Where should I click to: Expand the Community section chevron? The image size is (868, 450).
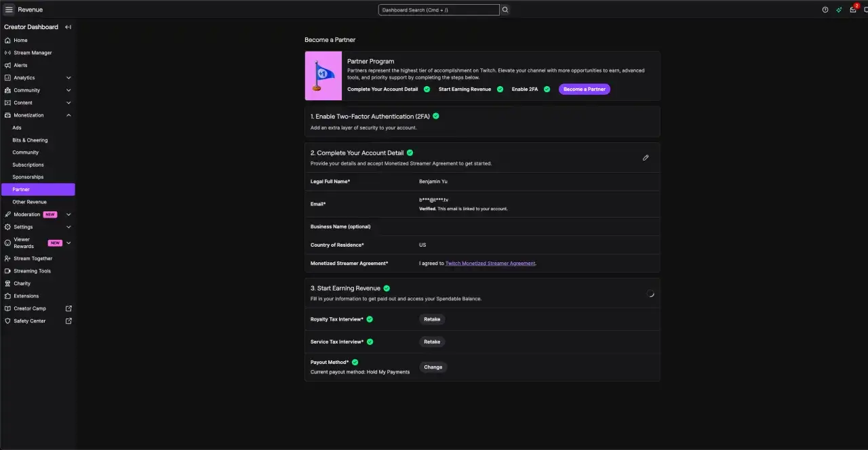[x=68, y=90]
